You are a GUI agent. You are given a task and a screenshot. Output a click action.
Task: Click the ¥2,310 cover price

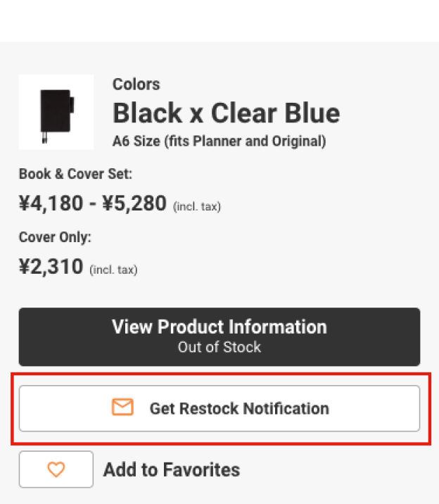point(51,267)
